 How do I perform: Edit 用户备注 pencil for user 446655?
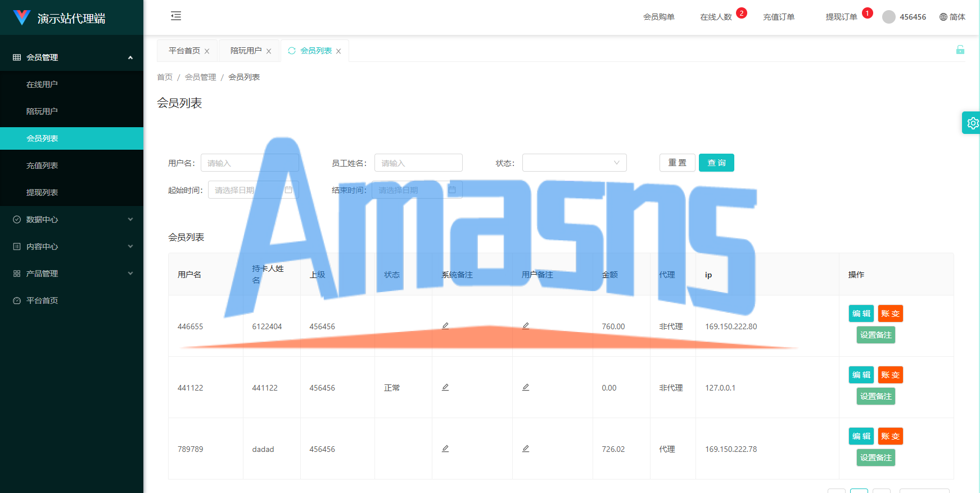point(526,326)
